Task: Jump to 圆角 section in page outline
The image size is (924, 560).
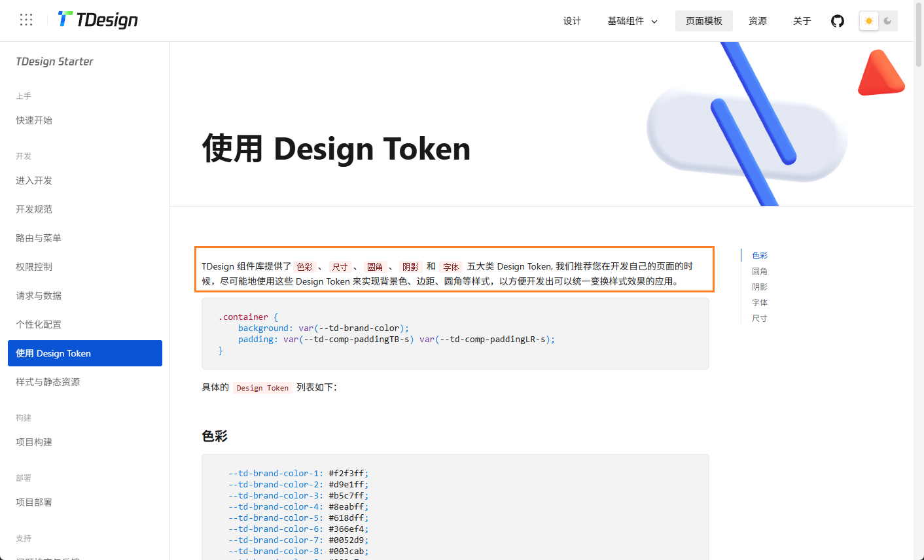Action: [x=760, y=271]
